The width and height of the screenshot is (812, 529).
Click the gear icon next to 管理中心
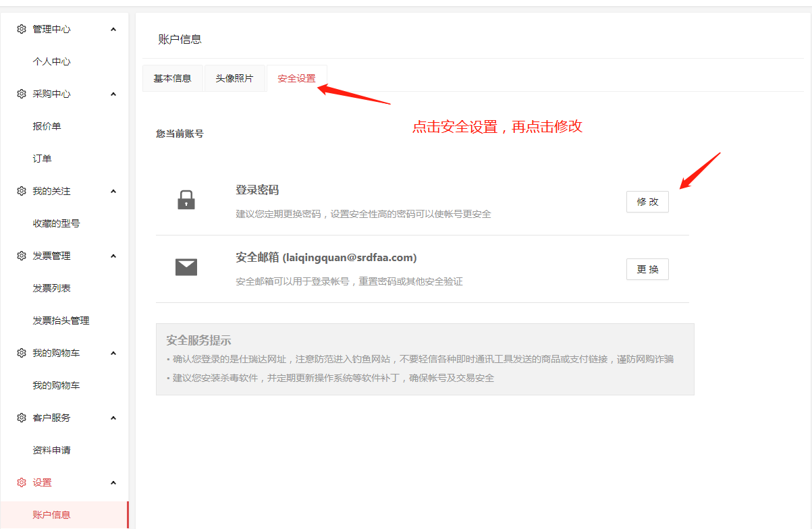(22, 29)
